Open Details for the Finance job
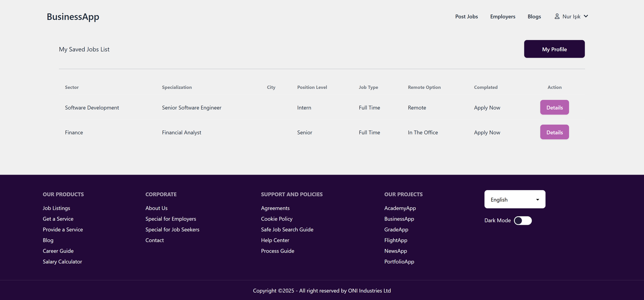 coord(554,132)
